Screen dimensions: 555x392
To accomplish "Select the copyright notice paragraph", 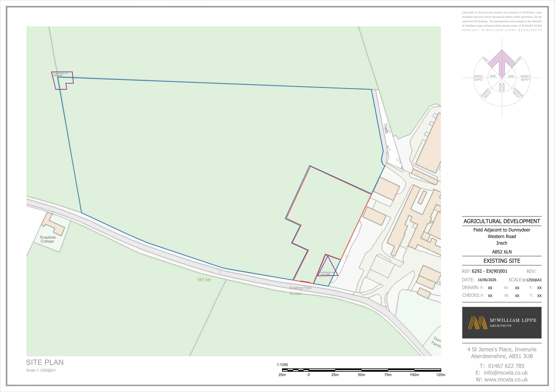I will 502,21.
